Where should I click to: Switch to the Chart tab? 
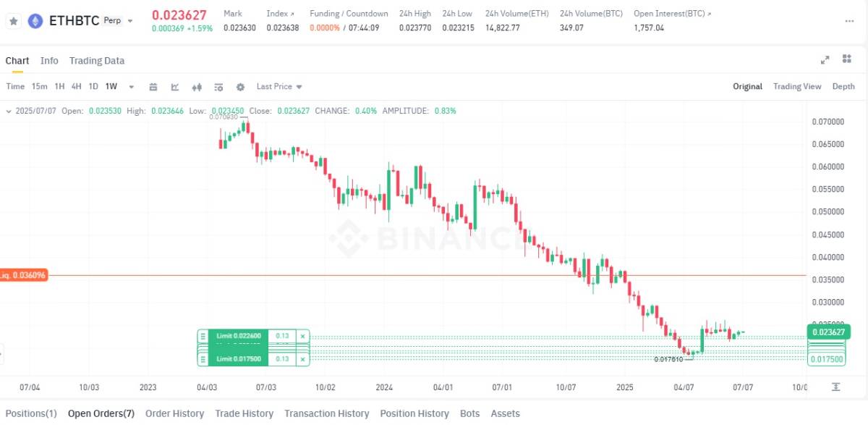17,61
